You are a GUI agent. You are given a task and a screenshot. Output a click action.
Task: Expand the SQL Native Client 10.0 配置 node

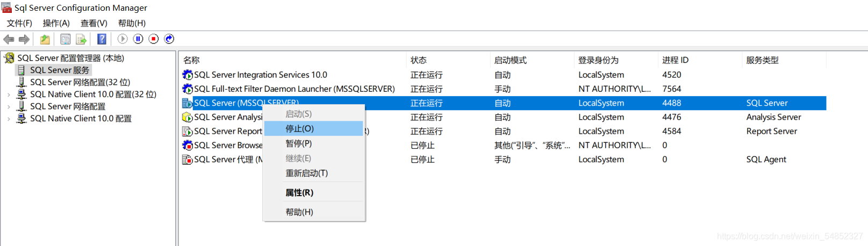9,119
